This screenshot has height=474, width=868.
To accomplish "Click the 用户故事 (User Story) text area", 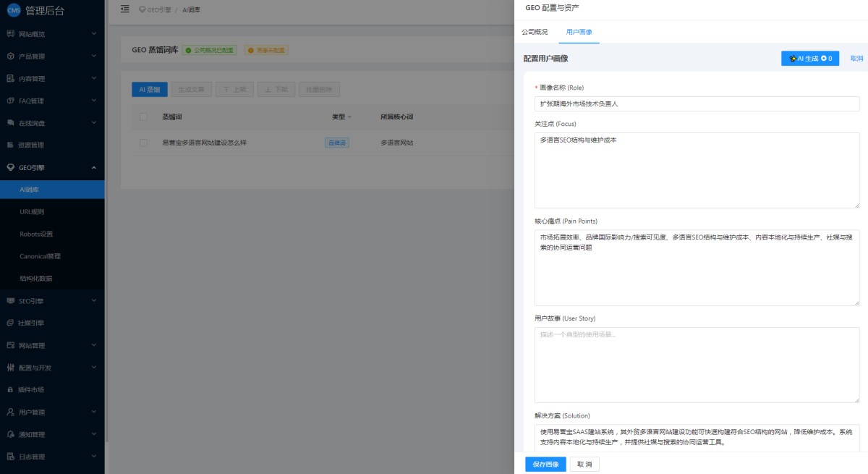I will point(697,365).
